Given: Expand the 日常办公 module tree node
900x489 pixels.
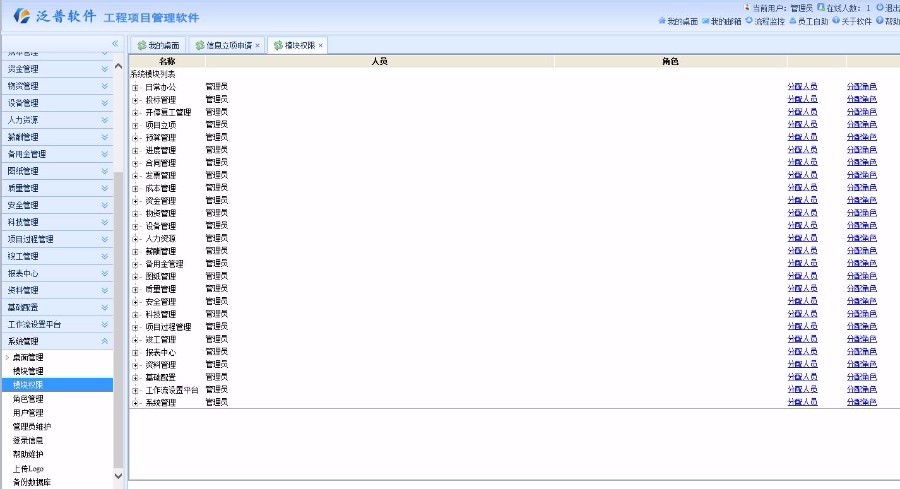Looking at the screenshot, I should [135, 87].
